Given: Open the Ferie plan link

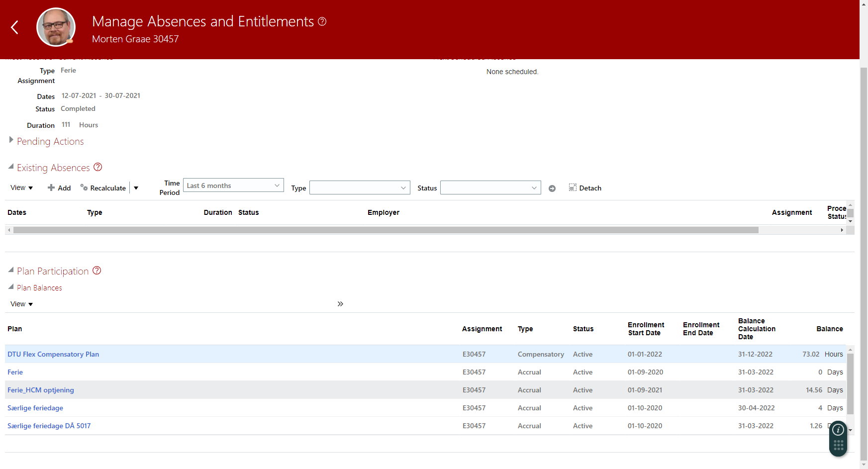Looking at the screenshot, I should (x=15, y=372).
